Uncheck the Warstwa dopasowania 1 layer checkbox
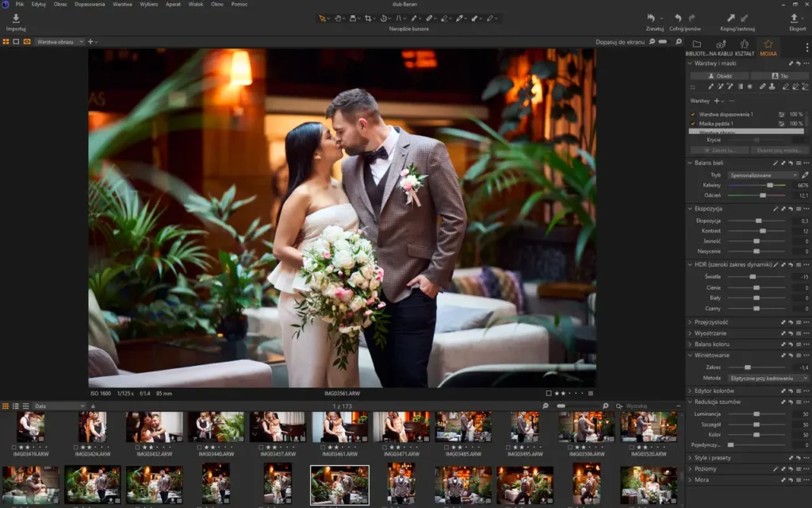This screenshot has width=812, height=508. pyautogui.click(x=693, y=114)
